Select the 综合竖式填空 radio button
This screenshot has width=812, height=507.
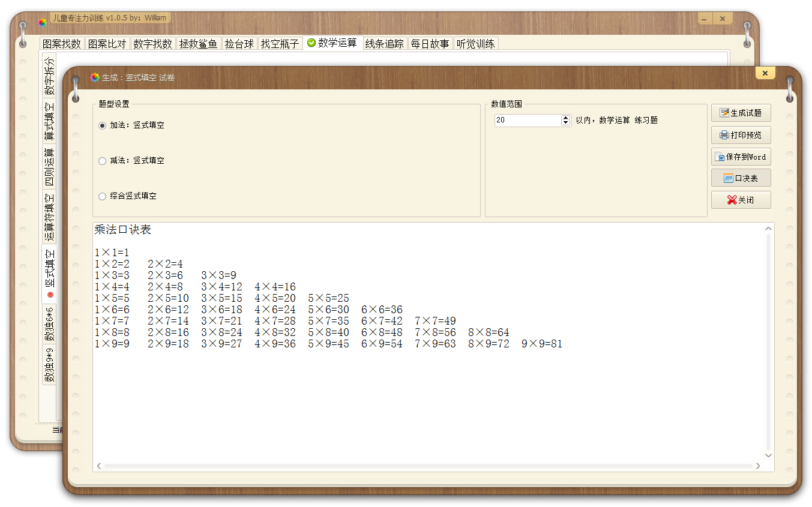[102, 196]
